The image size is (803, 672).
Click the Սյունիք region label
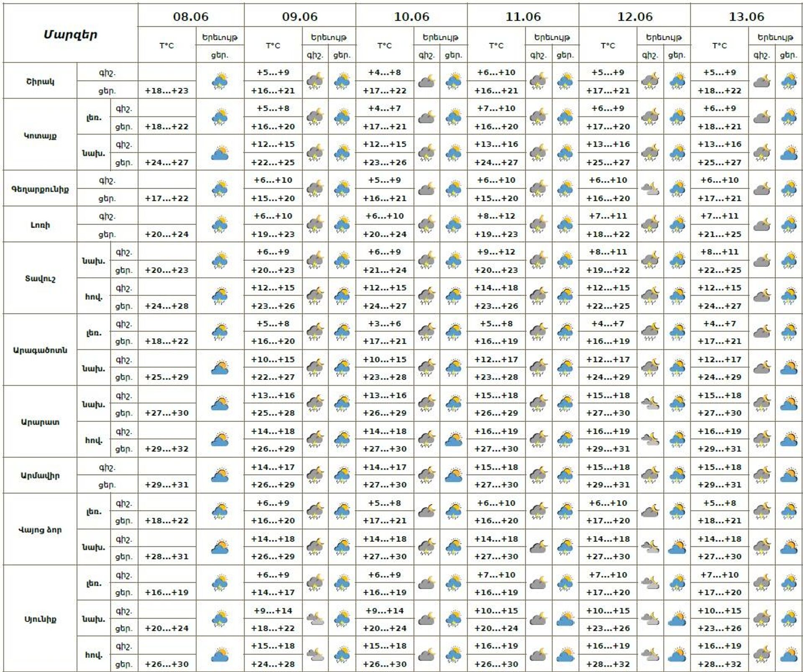40,619
